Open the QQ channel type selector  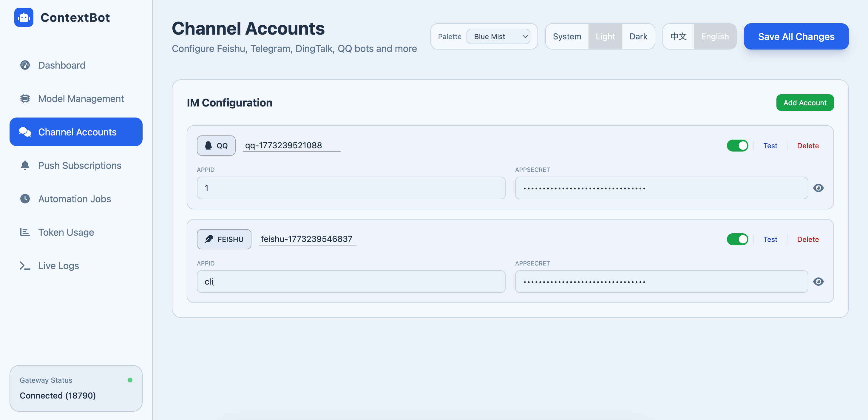click(216, 146)
